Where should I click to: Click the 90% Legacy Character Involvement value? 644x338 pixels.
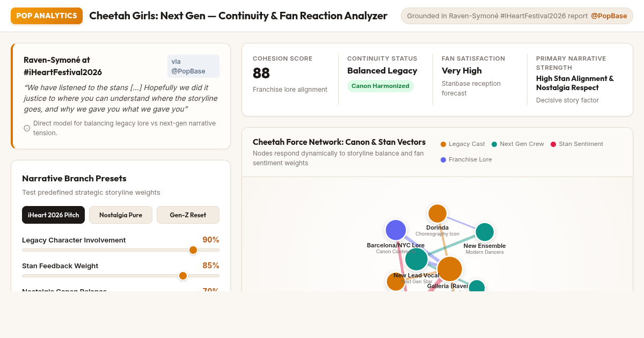[x=211, y=240]
